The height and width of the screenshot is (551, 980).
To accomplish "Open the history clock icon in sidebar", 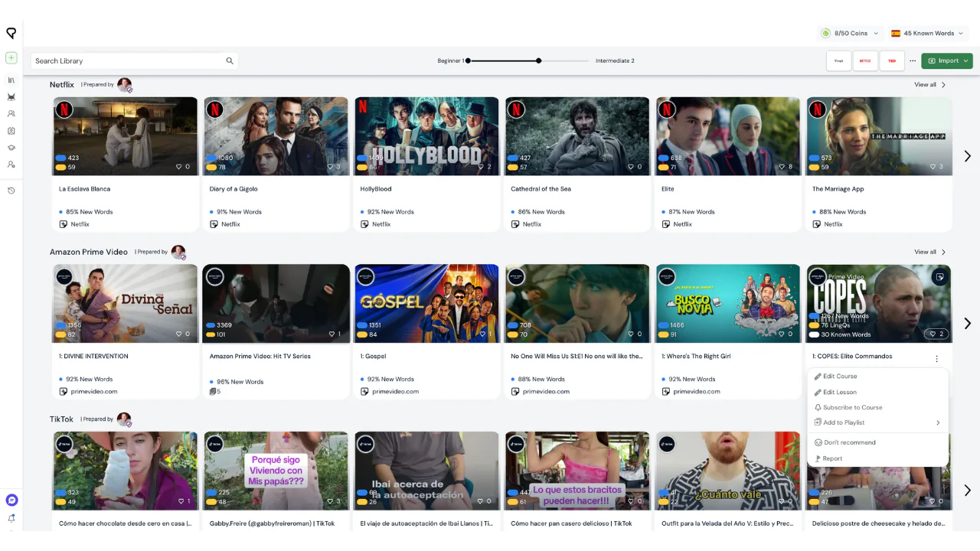I will pos(11,191).
